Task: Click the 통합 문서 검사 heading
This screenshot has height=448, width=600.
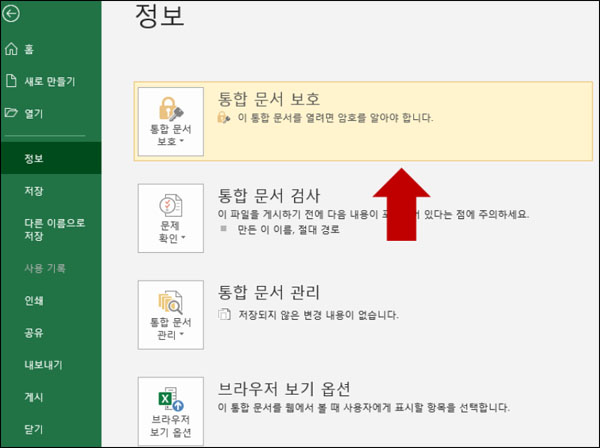Action: (269, 195)
